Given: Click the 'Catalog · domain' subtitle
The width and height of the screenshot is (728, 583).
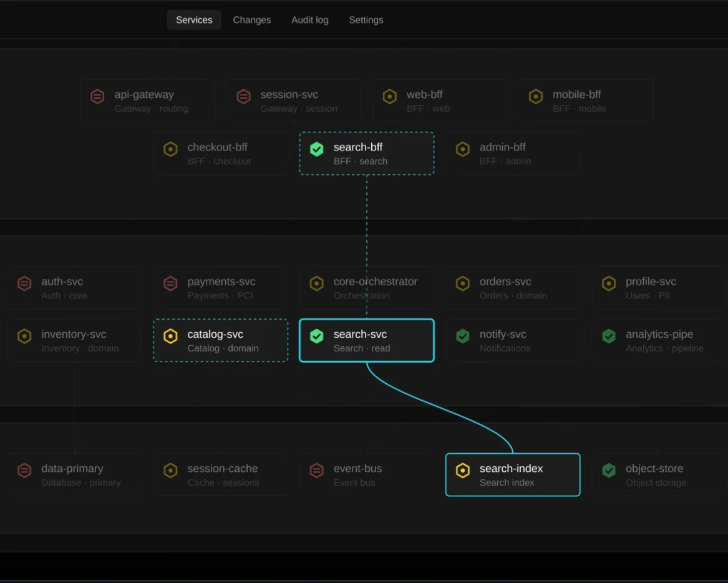Looking at the screenshot, I should (x=223, y=348).
